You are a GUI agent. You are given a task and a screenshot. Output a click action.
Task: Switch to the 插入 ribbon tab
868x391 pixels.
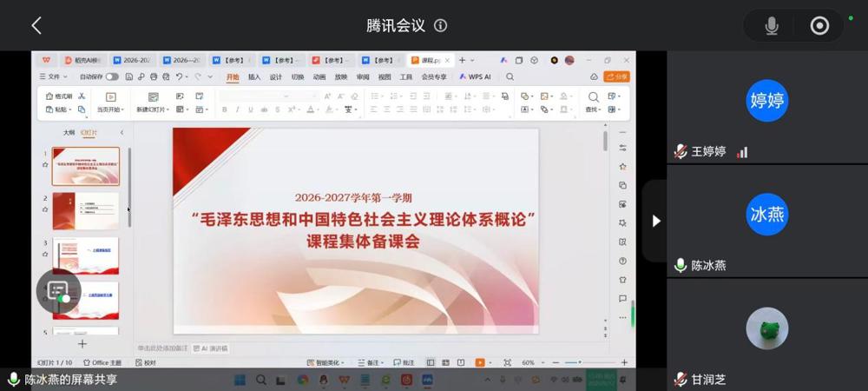254,77
